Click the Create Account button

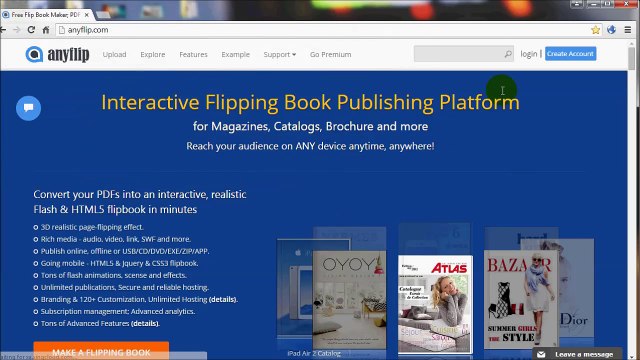point(570,54)
